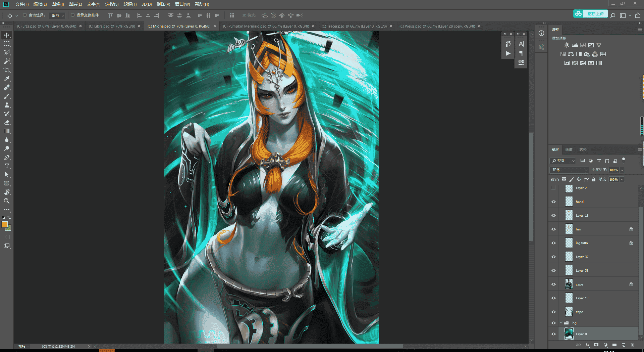Select the Crop tool
Viewport: 644px width, 352px height.
tap(7, 70)
